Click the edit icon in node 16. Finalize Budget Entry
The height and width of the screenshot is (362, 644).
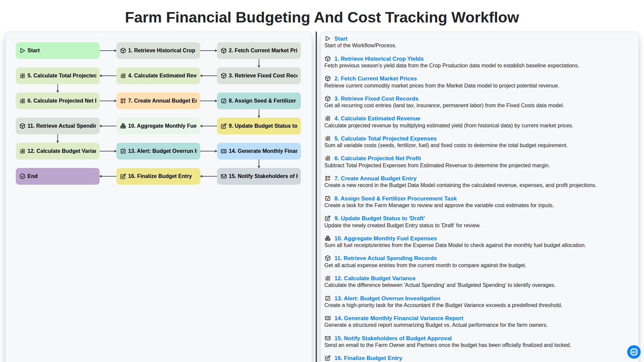(123, 176)
